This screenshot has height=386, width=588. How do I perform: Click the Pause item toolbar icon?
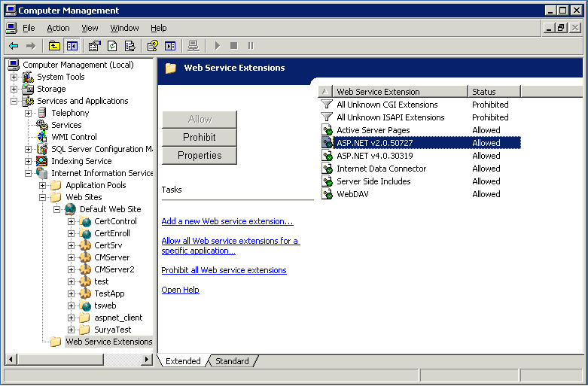pos(251,46)
